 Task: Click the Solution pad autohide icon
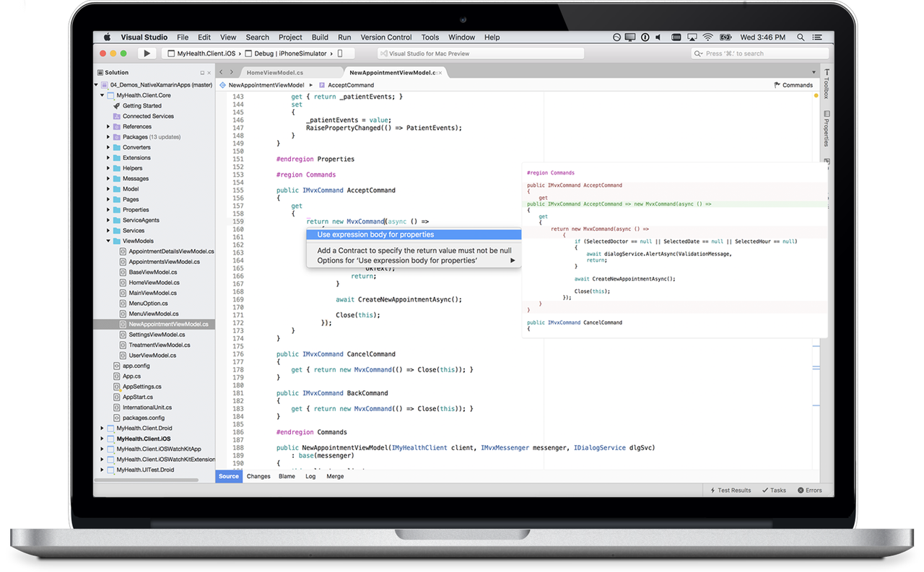pyautogui.click(x=202, y=73)
